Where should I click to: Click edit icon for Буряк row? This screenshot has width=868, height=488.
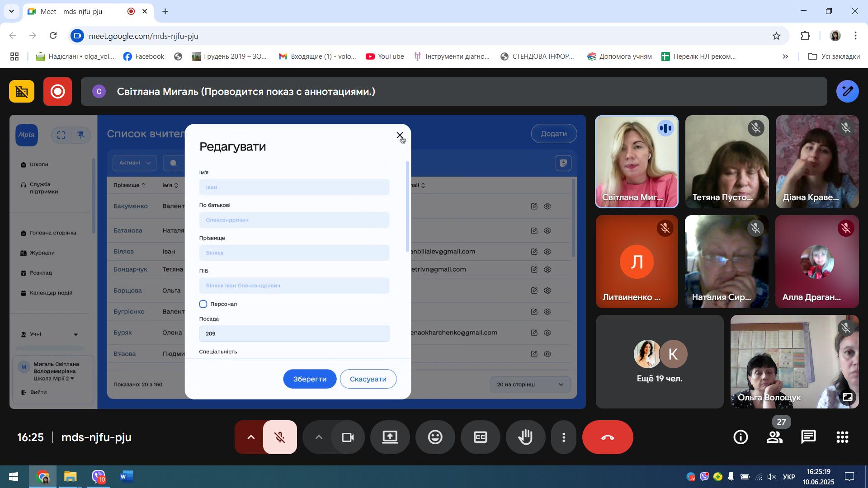coord(534,333)
